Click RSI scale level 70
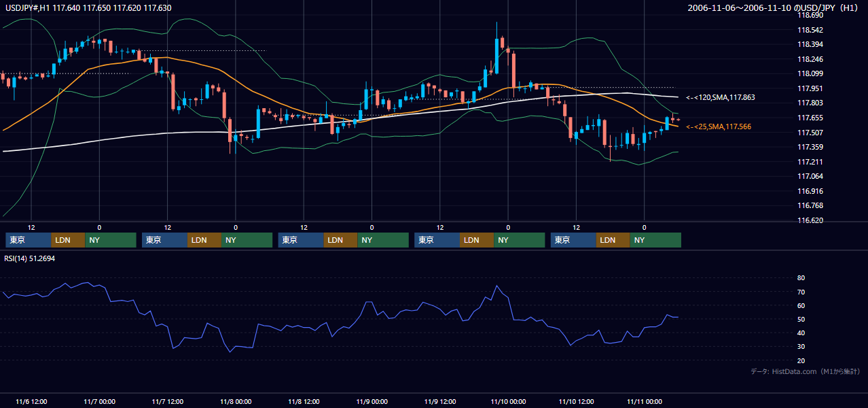The height and width of the screenshot is (408, 868). [801, 292]
